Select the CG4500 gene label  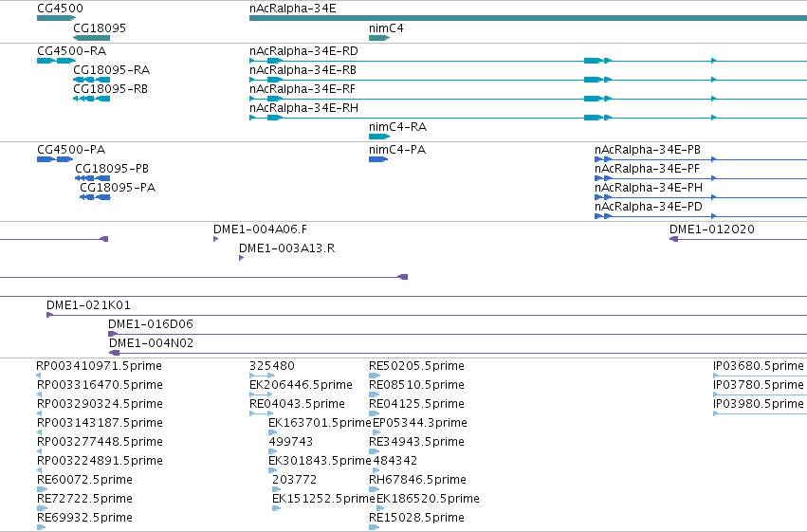60,9
